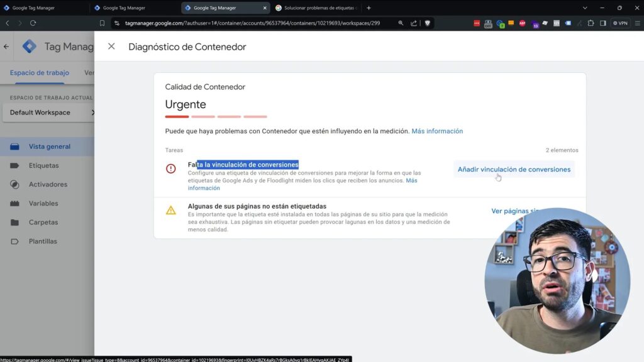Bookmark this page
The image size is (644, 362).
pyautogui.click(x=102, y=23)
